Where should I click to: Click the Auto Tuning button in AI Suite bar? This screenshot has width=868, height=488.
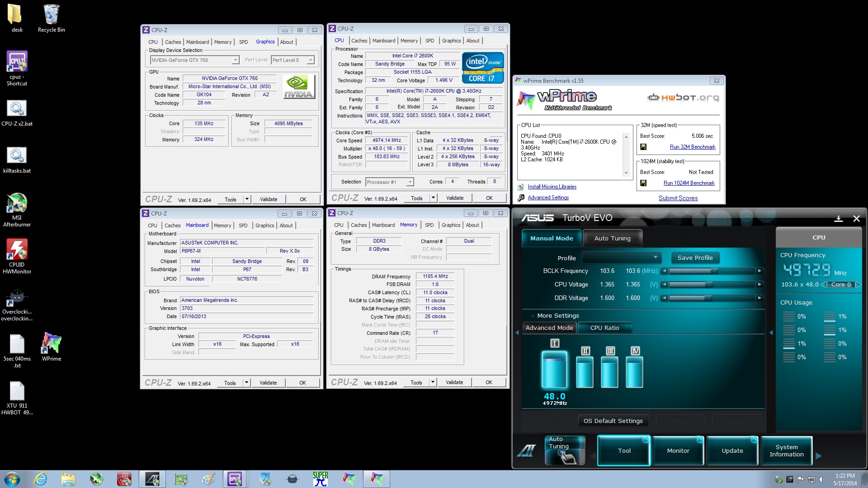click(565, 450)
